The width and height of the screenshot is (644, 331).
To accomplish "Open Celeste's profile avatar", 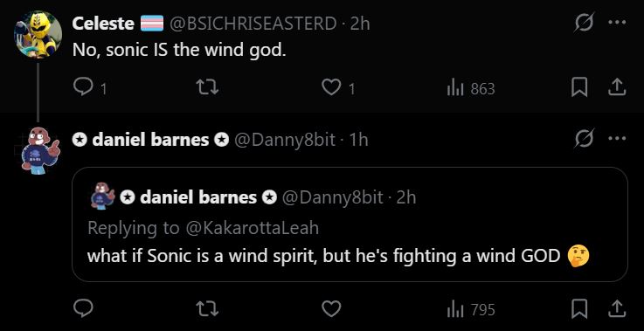I will pyautogui.click(x=38, y=34).
